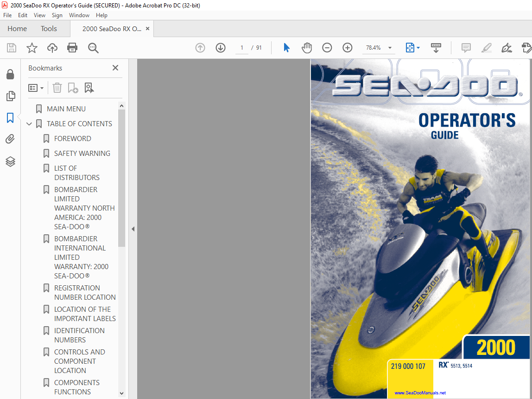532x399 pixels.
Task: Open the Sign document pen icon
Action: pyautogui.click(x=507, y=48)
